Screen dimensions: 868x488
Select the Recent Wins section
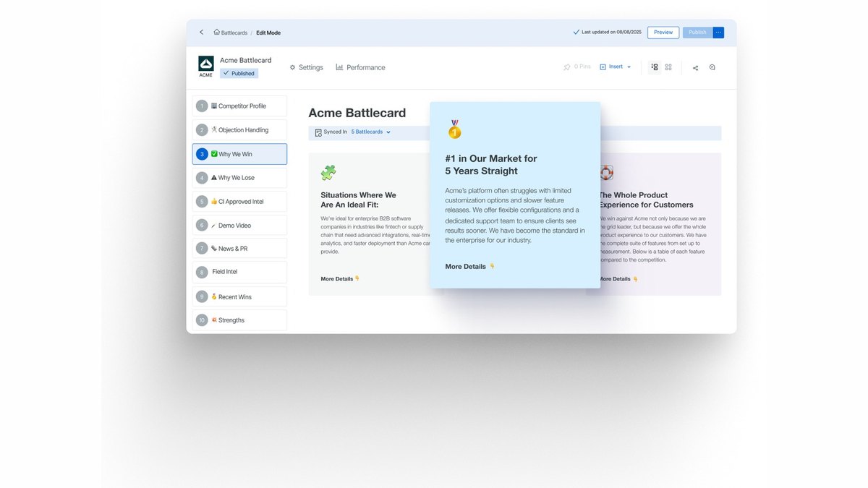tap(239, 296)
